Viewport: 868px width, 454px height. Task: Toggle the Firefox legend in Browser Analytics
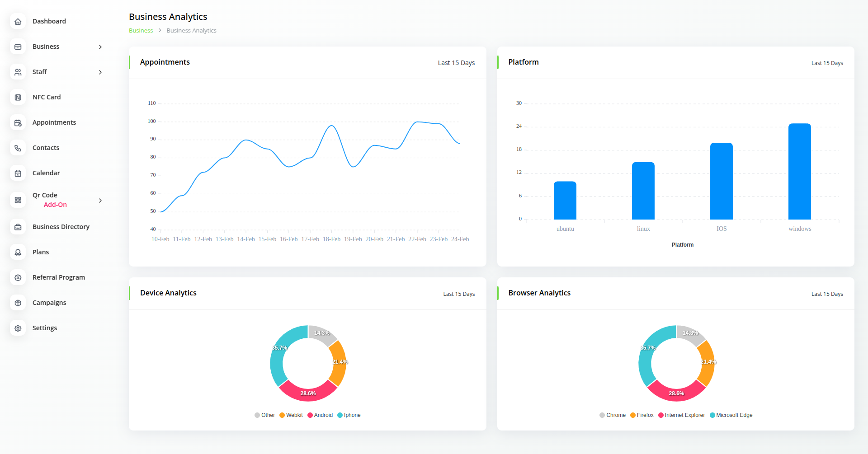click(x=642, y=415)
